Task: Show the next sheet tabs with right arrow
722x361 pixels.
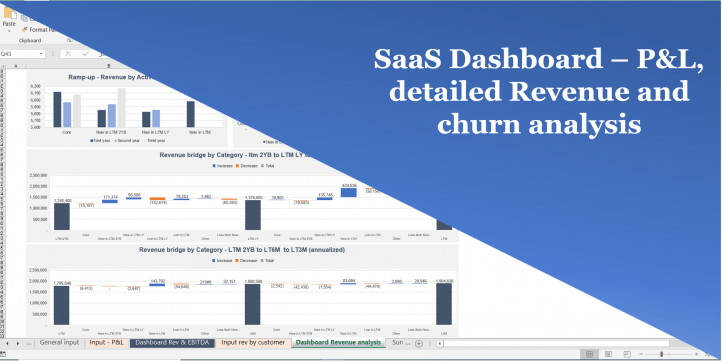Action: [18, 343]
